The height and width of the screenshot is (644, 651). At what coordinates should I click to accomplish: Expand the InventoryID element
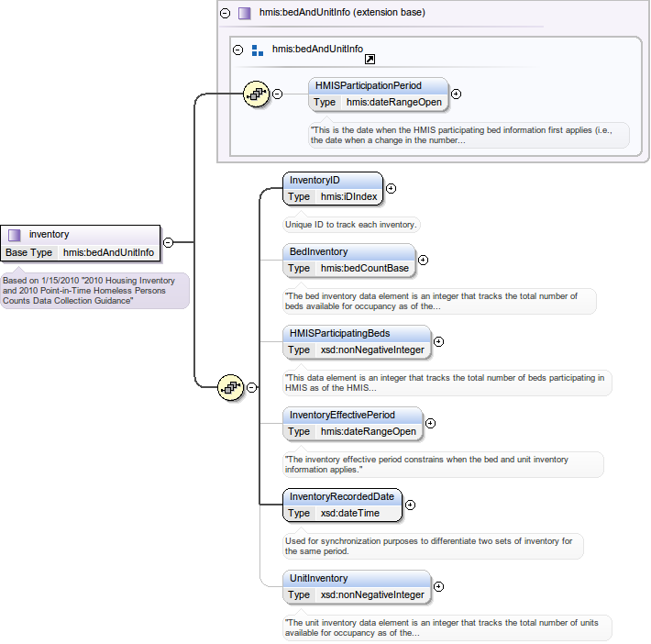[x=391, y=188]
